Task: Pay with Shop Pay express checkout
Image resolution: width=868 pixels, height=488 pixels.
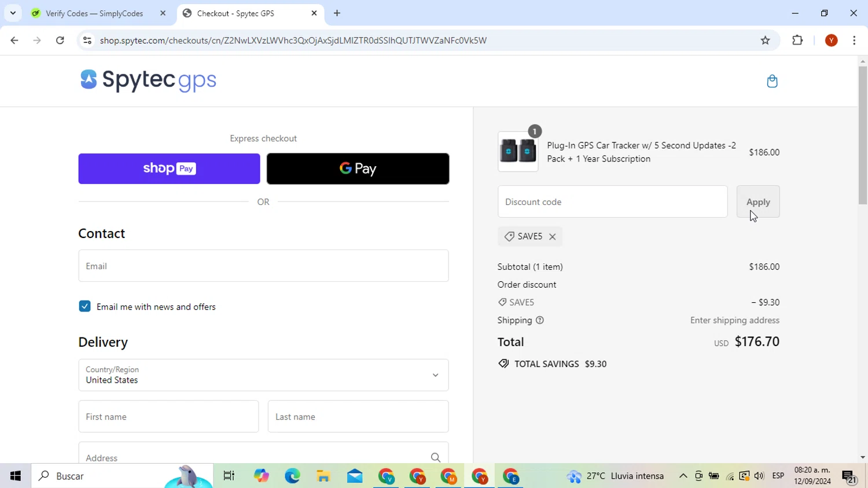Action: [170, 168]
